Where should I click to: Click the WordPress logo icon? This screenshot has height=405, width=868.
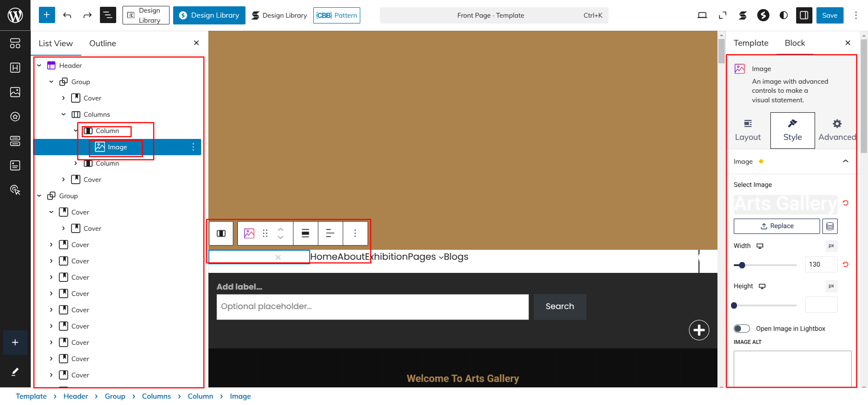click(15, 15)
